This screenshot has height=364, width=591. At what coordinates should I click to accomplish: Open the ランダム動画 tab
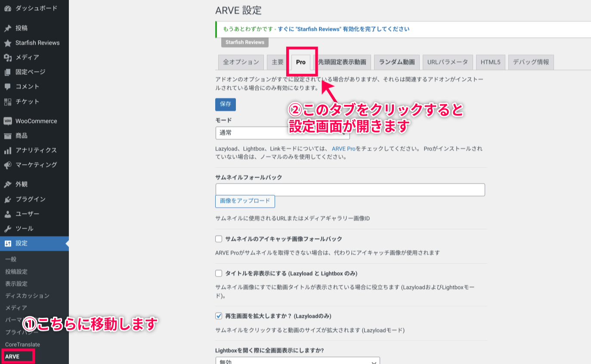click(396, 62)
